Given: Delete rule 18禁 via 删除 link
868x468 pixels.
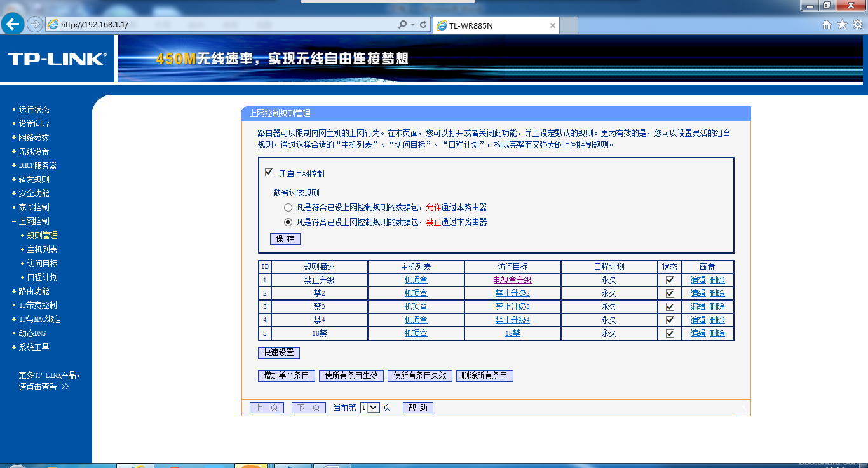Looking at the screenshot, I should (x=717, y=333).
